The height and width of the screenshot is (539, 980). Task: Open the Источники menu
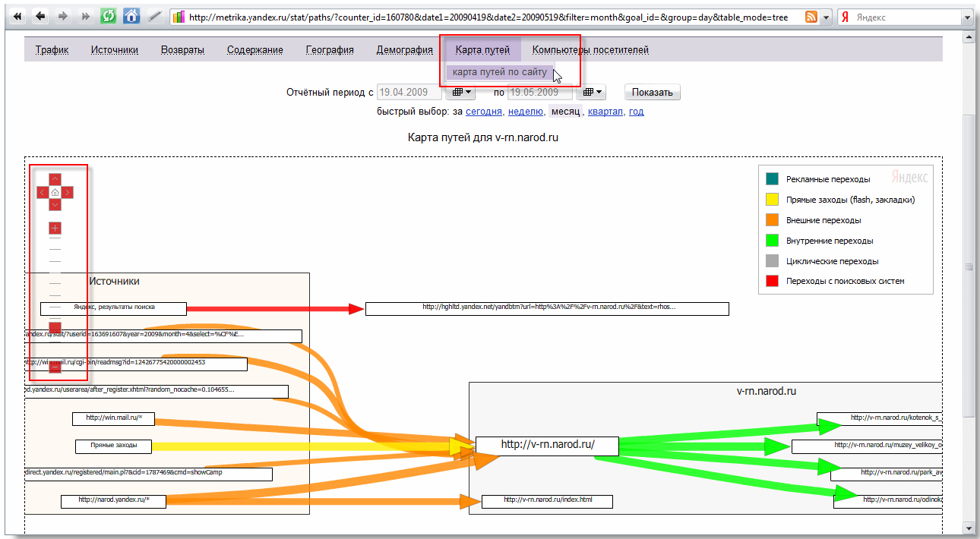click(x=115, y=50)
